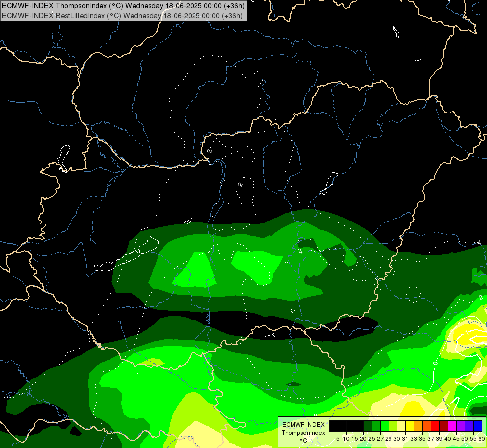Click the BestLiftedIndex title line
This screenshot has height=448, width=487.
coord(122,15)
